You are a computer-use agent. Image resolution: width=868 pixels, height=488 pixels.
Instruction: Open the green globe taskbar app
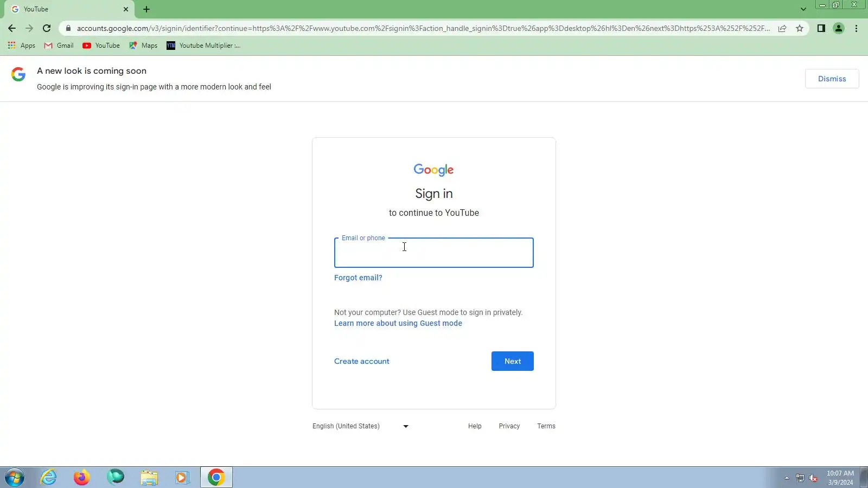point(116,478)
